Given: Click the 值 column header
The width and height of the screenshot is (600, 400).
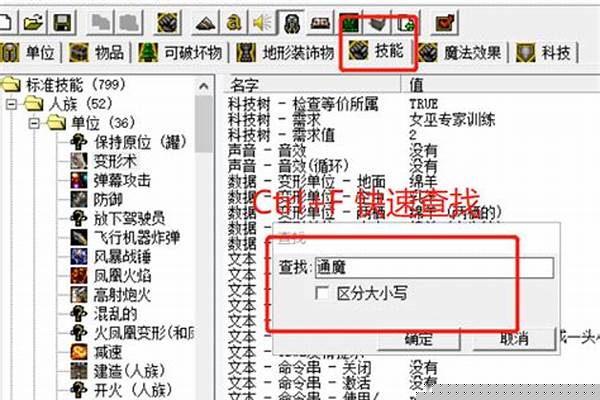Looking at the screenshot, I should coord(501,84).
